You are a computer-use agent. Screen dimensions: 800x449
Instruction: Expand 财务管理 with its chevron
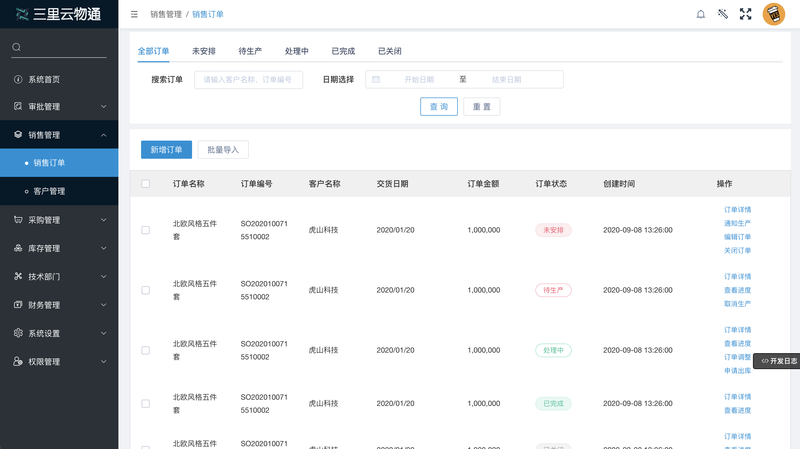tap(104, 305)
